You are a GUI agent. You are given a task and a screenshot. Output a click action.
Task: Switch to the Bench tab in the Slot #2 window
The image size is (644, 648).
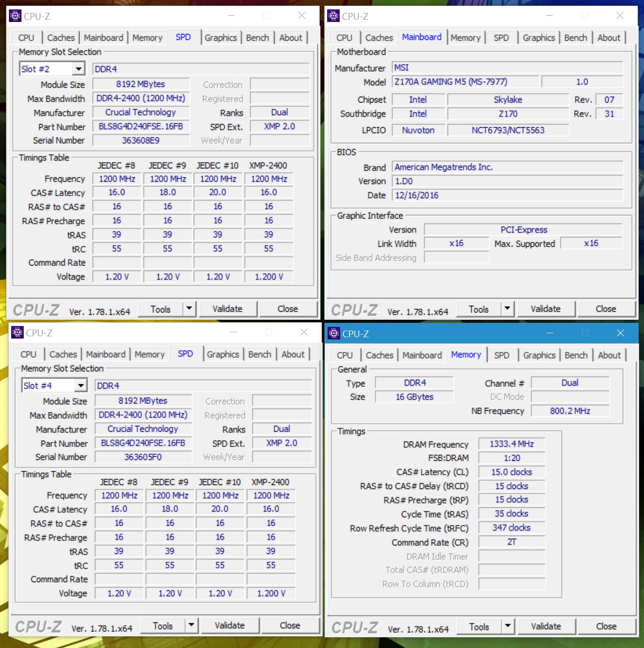(x=258, y=38)
